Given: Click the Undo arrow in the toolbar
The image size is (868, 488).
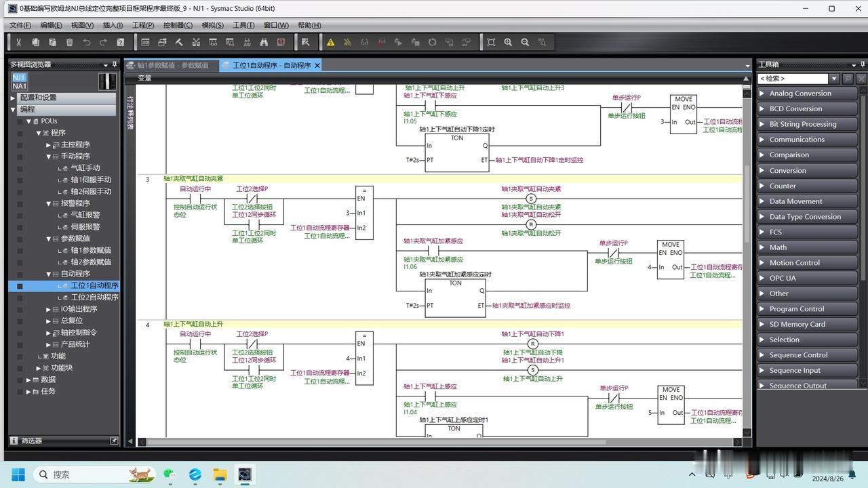Looking at the screenshot, I should click(x=86, y=42).
